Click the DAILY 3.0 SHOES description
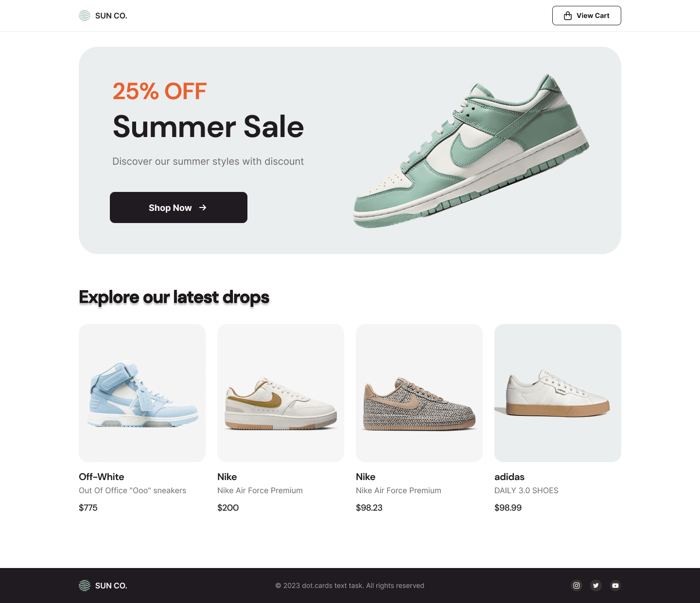The image size is (700, 603). click(526, 490)
